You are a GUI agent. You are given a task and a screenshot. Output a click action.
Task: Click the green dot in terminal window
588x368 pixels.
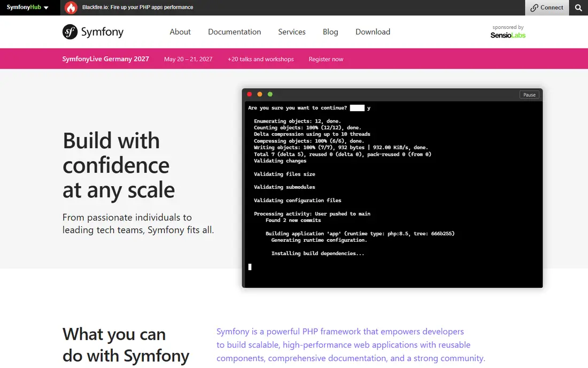click(x=270, y=94)
